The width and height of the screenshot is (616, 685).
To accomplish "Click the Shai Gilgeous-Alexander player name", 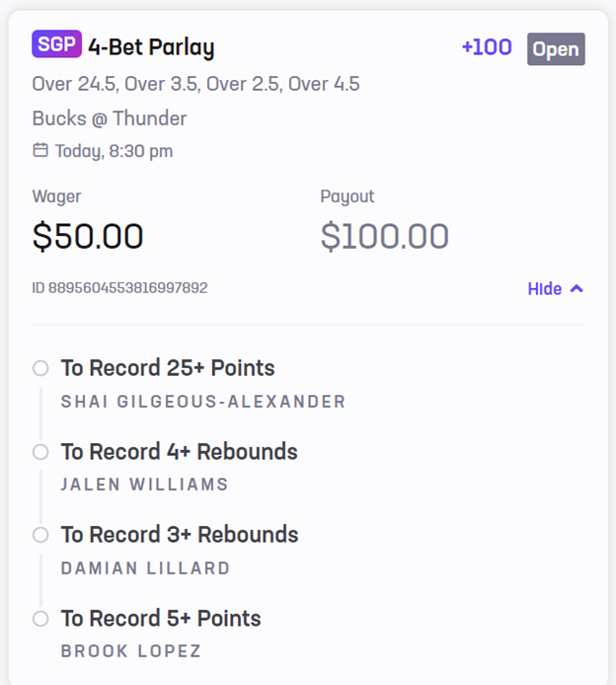I will [203, 402].
